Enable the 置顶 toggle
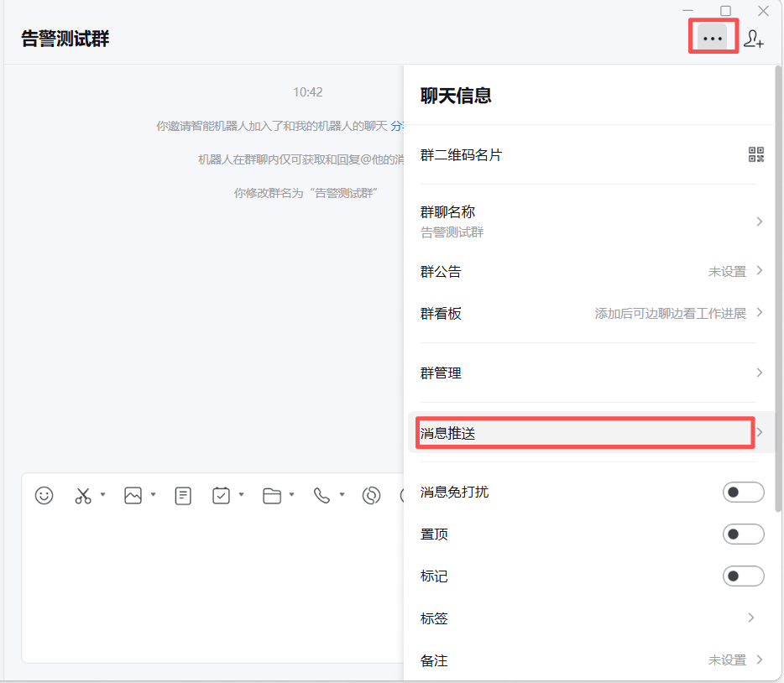 coord(743,534)
